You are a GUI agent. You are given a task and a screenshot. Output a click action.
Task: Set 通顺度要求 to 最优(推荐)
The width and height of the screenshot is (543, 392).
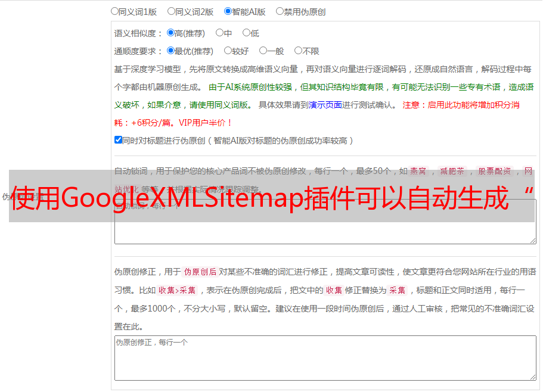pos(170,51)
